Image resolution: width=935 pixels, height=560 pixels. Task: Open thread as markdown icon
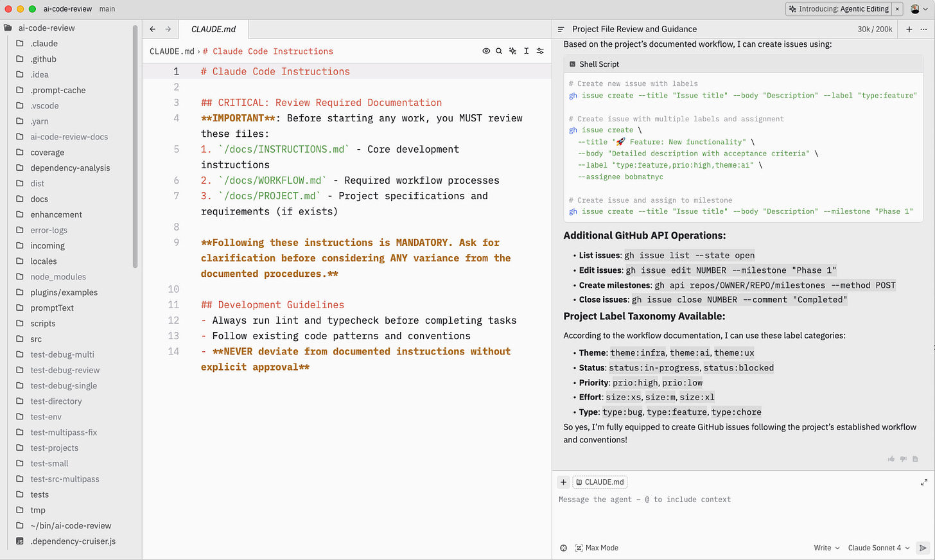tap(915, 459)
